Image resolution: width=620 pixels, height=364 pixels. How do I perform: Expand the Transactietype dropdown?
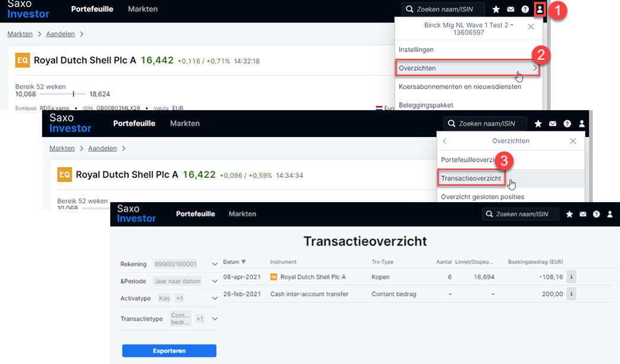215,318
